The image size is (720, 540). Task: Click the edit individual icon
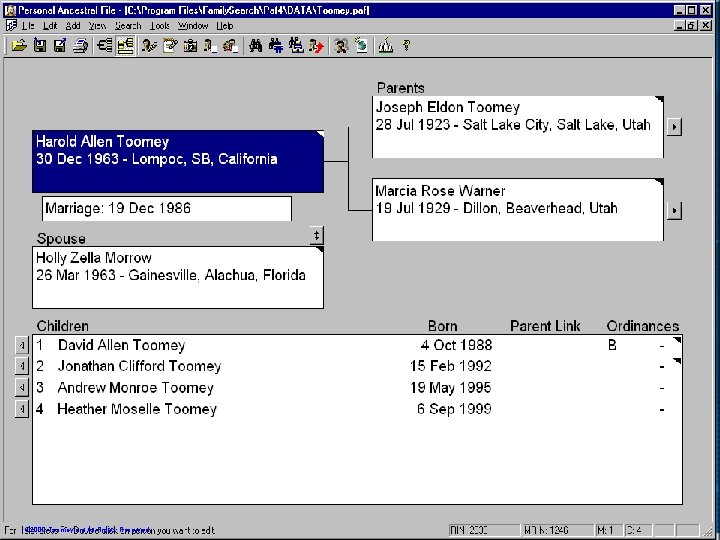click(149, 45)
